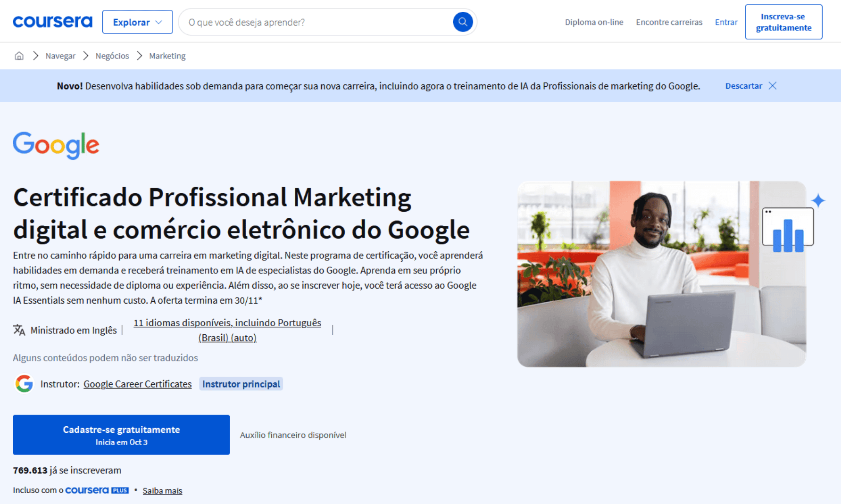Click the Coursera Plus badge
The height and width of the screenshot is (504, 841).
(97, 490)
